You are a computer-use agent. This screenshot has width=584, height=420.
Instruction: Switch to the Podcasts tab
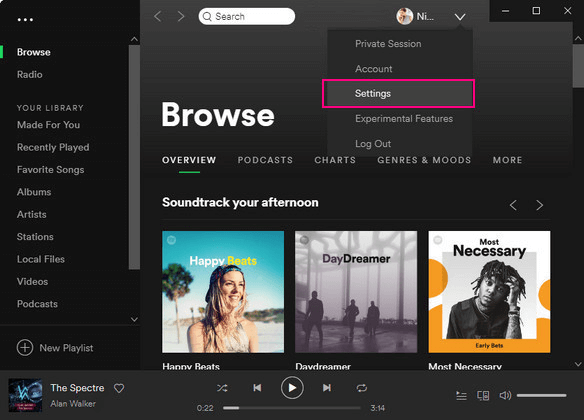[265, 160]
